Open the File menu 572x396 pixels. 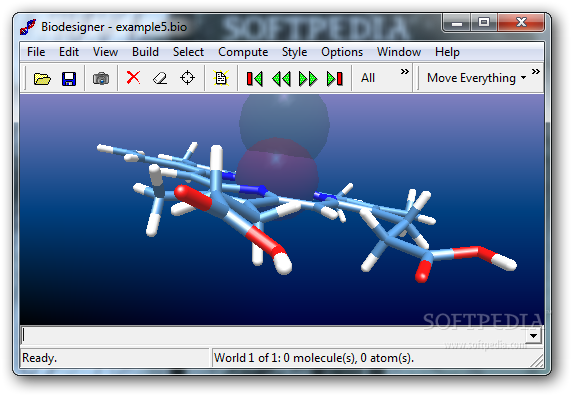point(36,52)
